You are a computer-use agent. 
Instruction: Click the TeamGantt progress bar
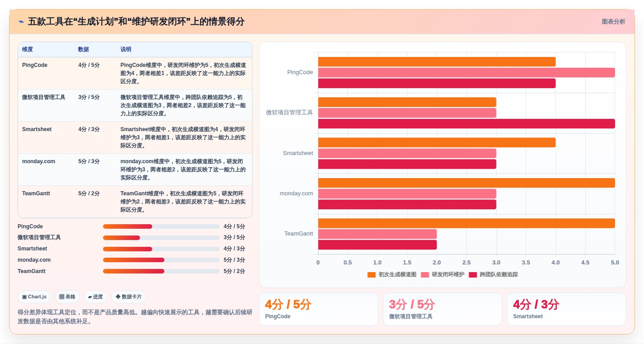[161, 271]
